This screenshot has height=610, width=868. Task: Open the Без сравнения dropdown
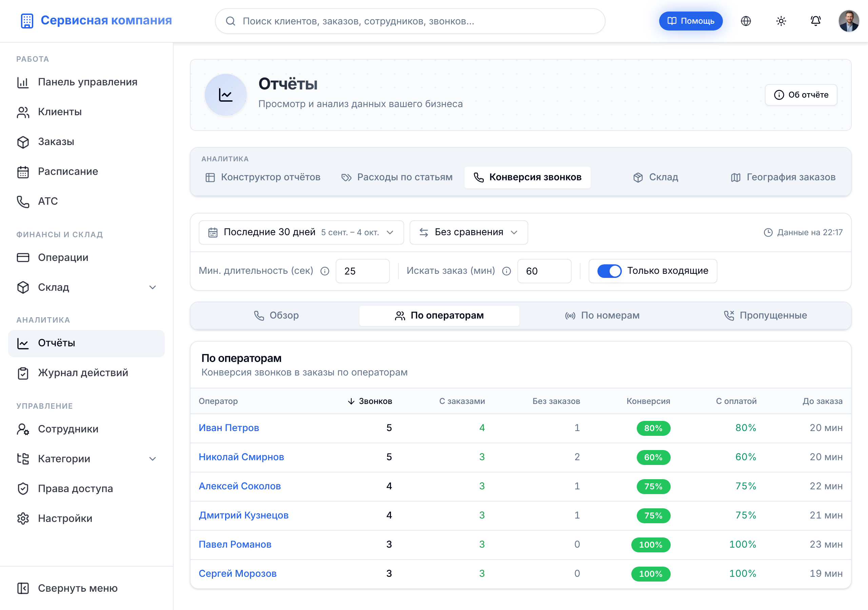point(468,232)
